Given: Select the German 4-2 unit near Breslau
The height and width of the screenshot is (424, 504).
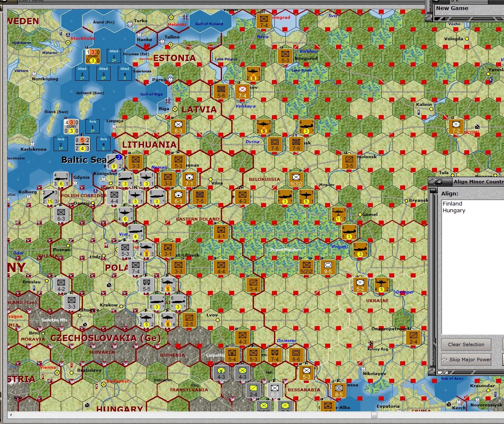Looking at the screenshot, I should 61,285.
